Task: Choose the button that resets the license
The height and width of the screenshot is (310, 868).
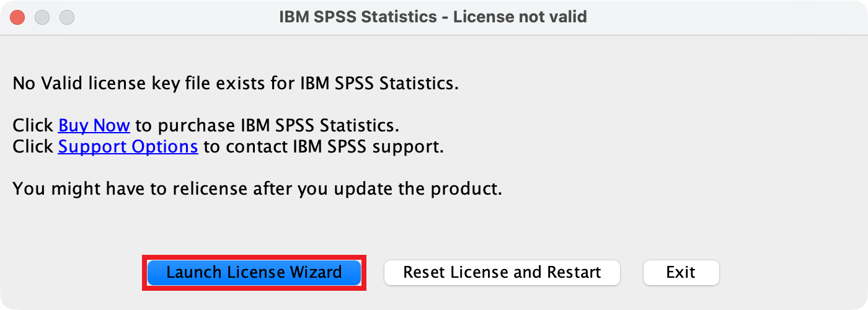Action: pyautogui.click(x=502, y=272)
